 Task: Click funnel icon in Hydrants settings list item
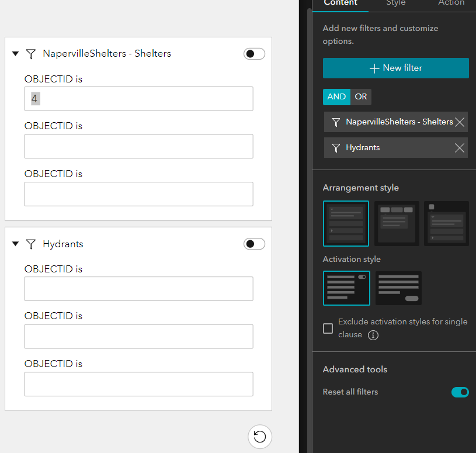point(336,148)
